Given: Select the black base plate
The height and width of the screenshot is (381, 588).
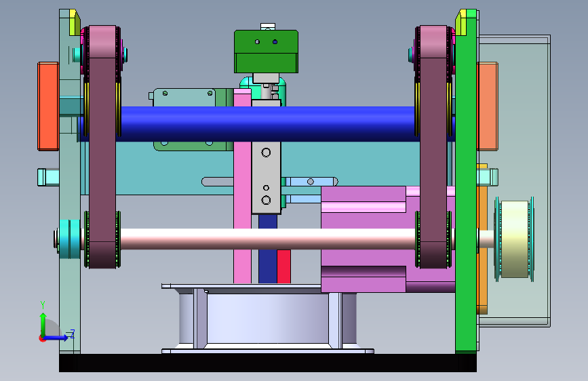Looking at the screenshot, I should [x=268, y=363].
